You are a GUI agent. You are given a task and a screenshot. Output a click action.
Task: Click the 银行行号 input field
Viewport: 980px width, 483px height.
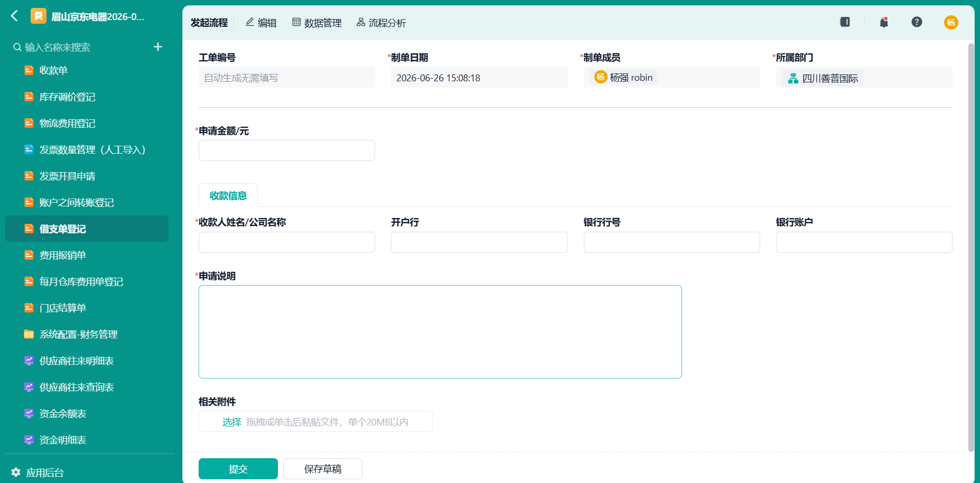click(x=671, y=242)
